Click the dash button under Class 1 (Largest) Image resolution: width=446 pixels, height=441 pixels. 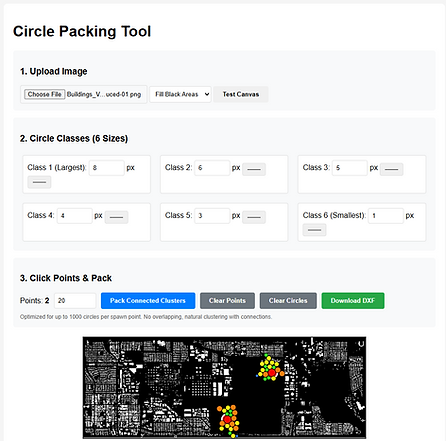39,182
